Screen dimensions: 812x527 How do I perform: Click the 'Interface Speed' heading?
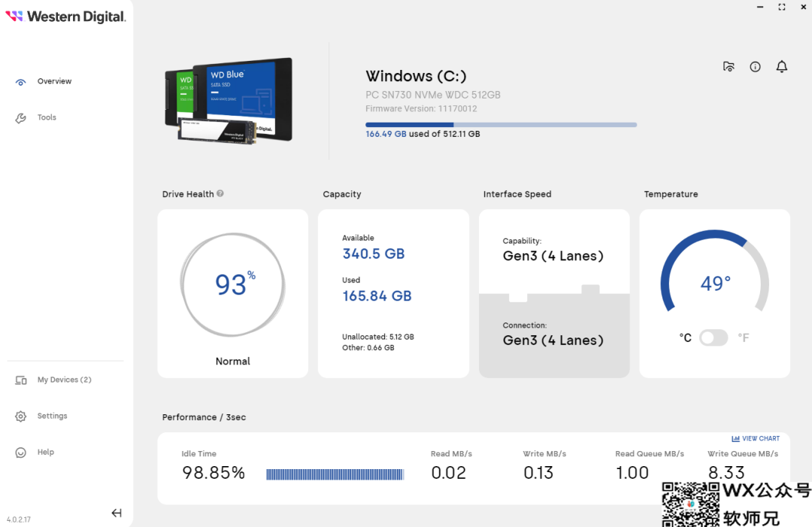[x=517, y=194]
